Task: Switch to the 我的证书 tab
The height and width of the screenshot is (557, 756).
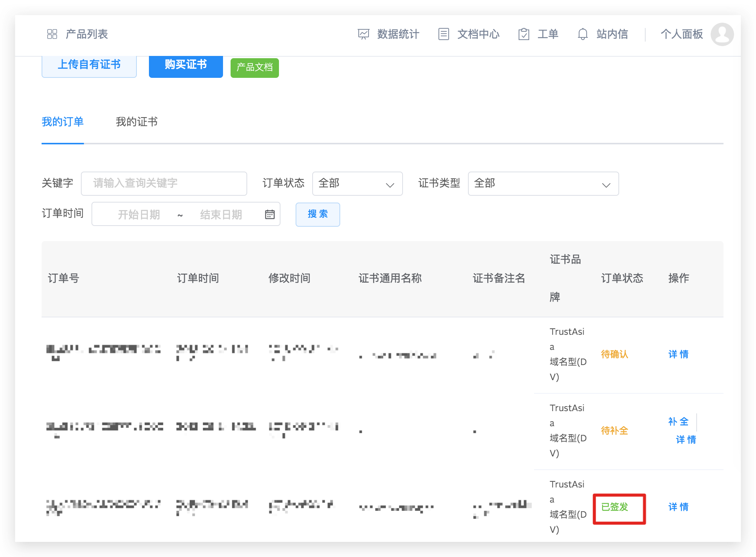Action: coord(136,122)
